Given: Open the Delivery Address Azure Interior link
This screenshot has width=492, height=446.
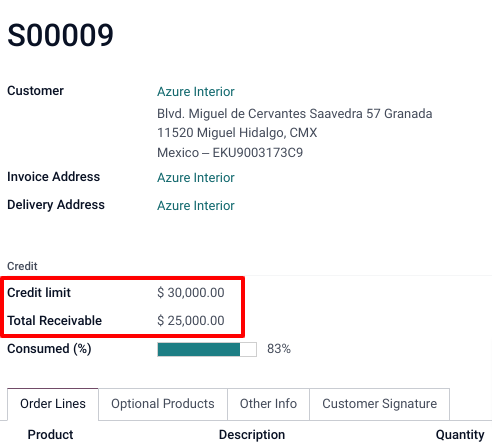Looking at the screenshot, I should point(196,206).
